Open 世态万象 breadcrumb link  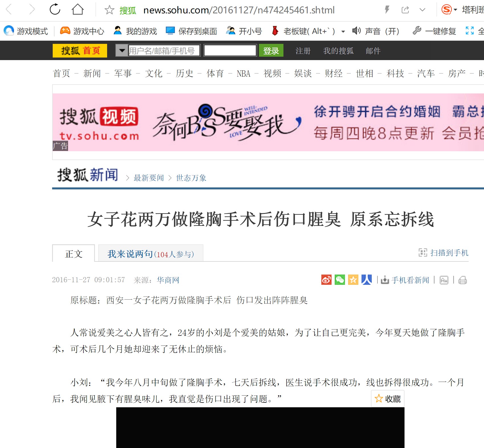pyautogui.click(x=191, y=178)
